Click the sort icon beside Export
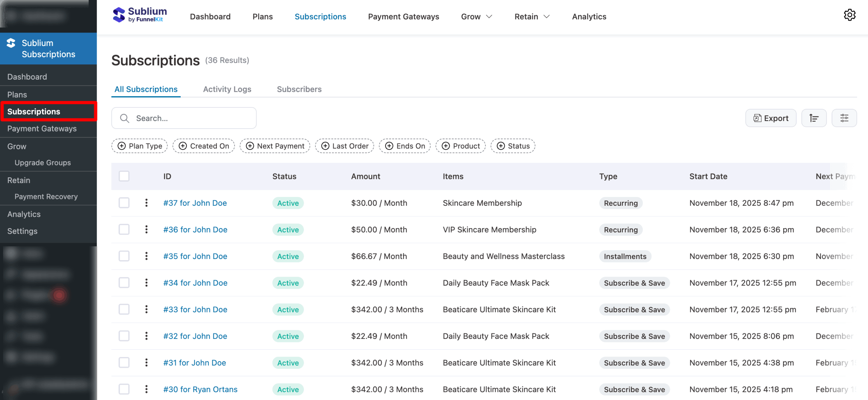This screenshot has height=400, width=868. pos(814,118)
